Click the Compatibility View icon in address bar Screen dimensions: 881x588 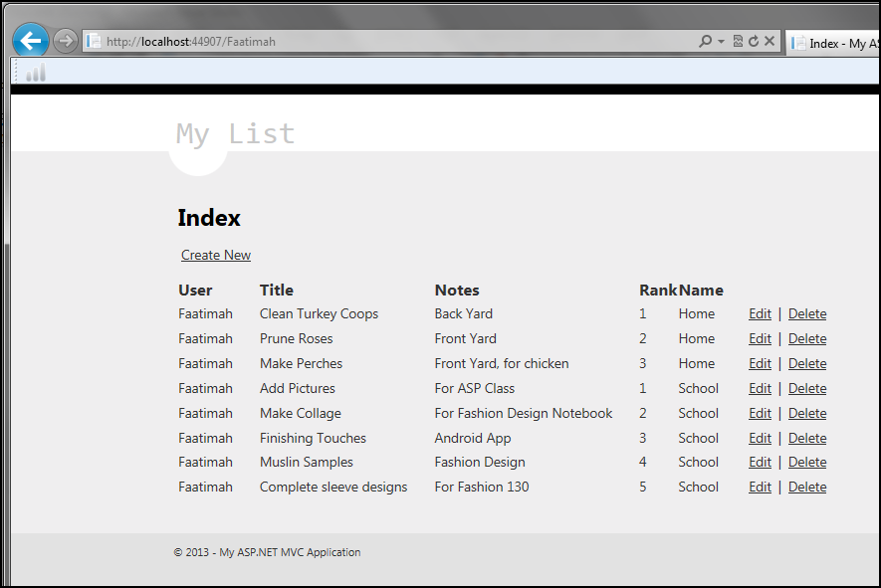(x=738, y=42)
